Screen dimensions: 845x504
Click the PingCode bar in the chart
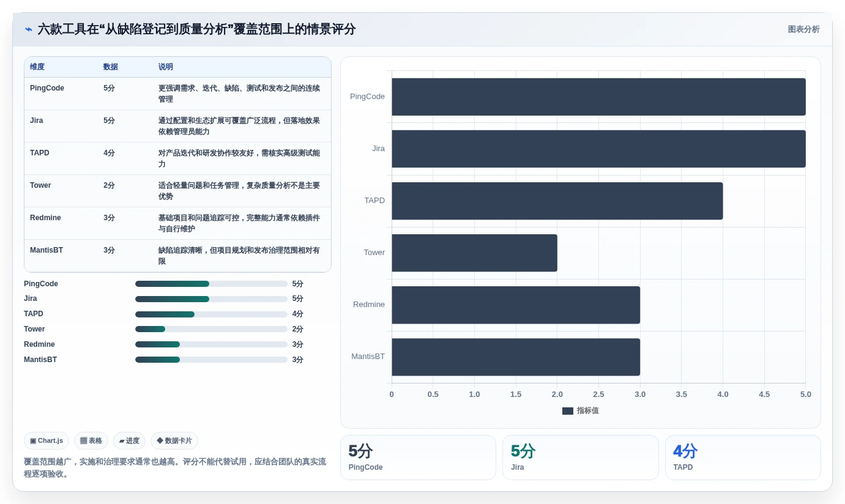pyautogui.click(x=598, y=97)
